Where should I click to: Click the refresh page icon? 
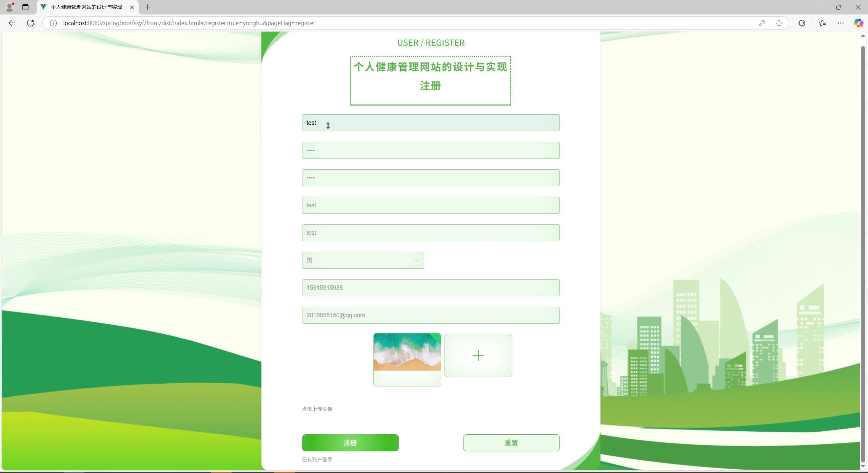pyautogui.click(x=30, y=23)
